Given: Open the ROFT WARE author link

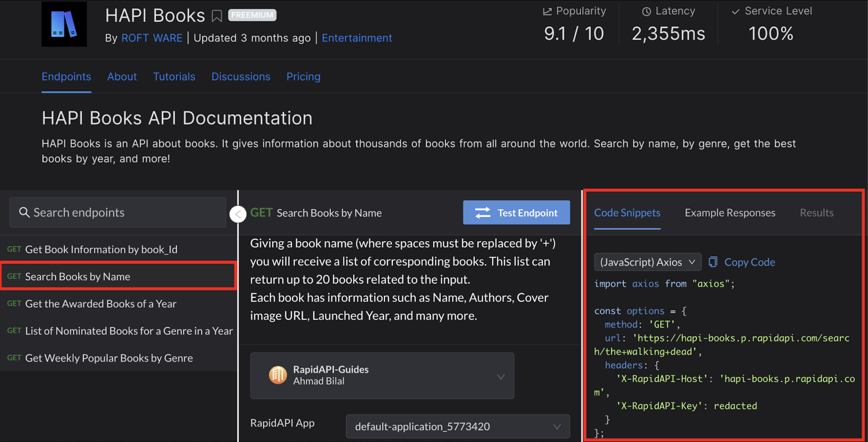Looking at the screenshot, I should 152,38.
